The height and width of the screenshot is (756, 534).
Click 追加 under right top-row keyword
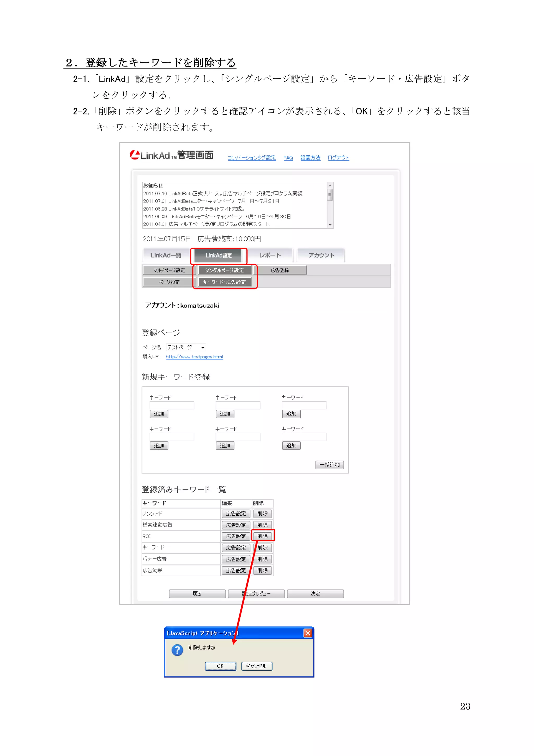pos(291,414)
